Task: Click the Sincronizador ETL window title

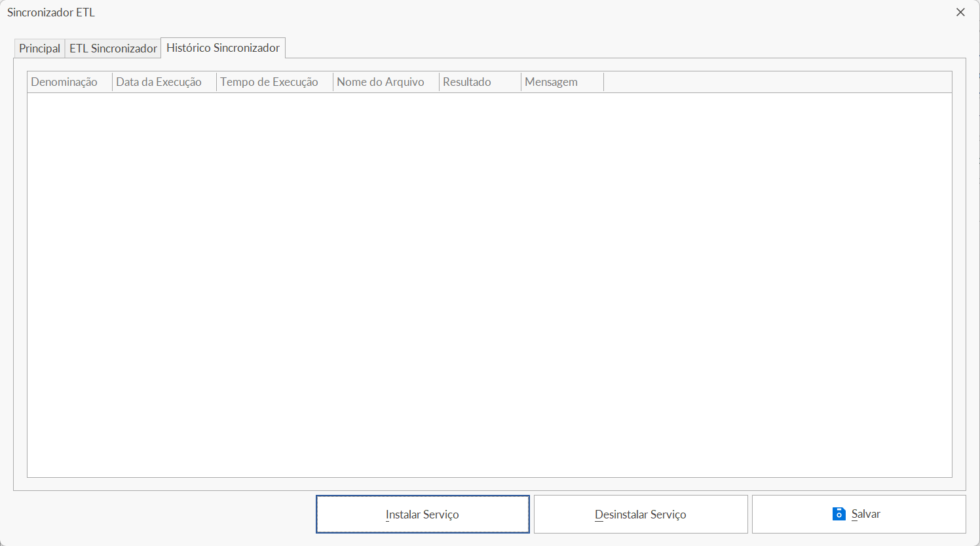Action: pyautogui.click(x=51, y=12)
